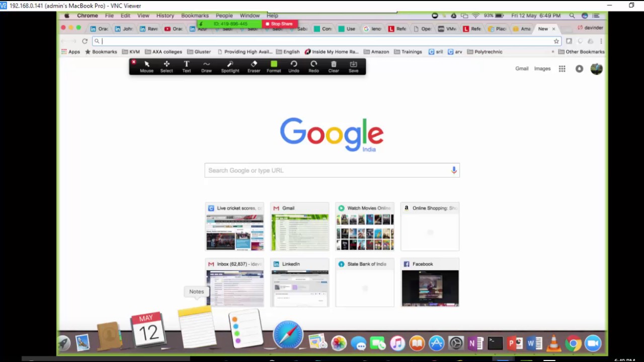
Task: Open the Apple menu
Action: [x=66, y=16]
